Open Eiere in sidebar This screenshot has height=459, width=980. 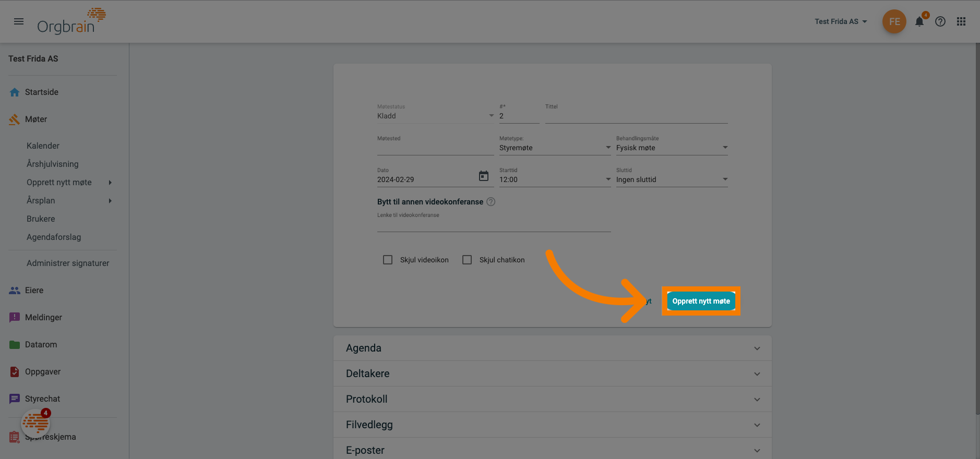[34, 291]
